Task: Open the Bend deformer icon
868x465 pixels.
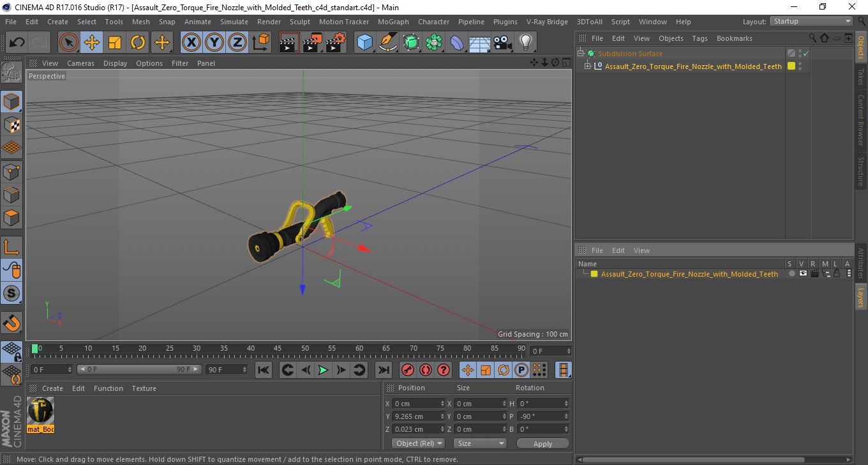Action: pos(457,43)
